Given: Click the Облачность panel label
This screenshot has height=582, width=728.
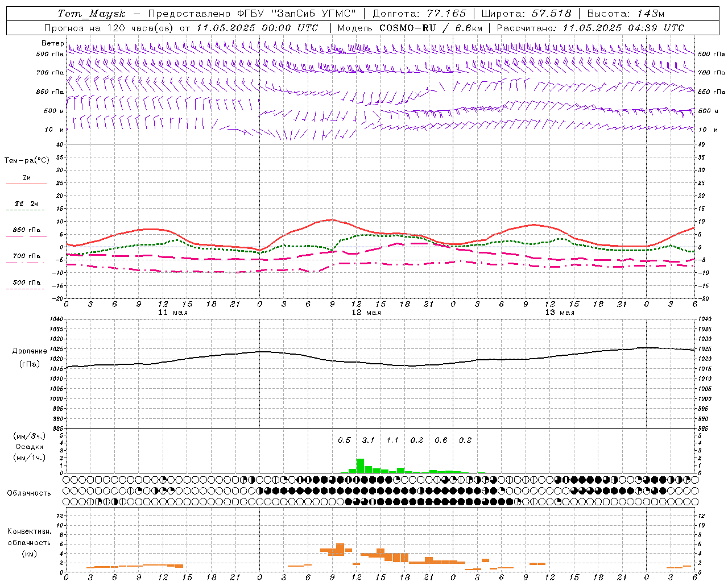Looking at the screenshot, I should pyautogui.click(x=29, y=493).
